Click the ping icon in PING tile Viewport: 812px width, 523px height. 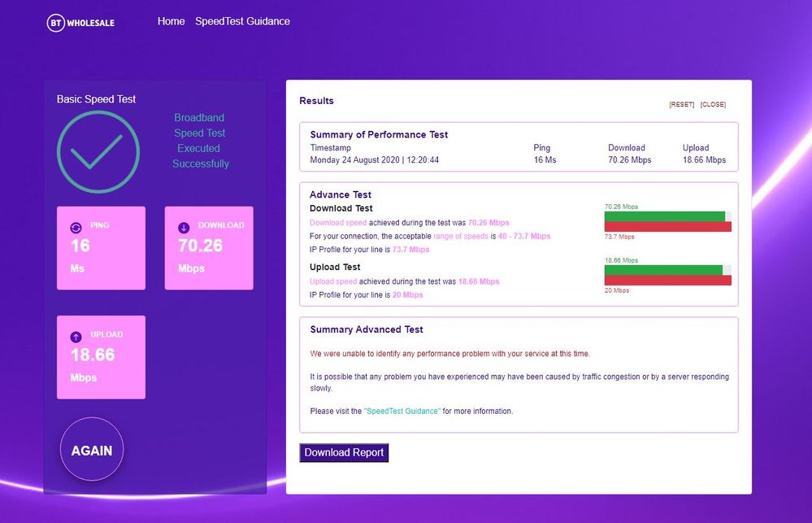pos(76,229)
